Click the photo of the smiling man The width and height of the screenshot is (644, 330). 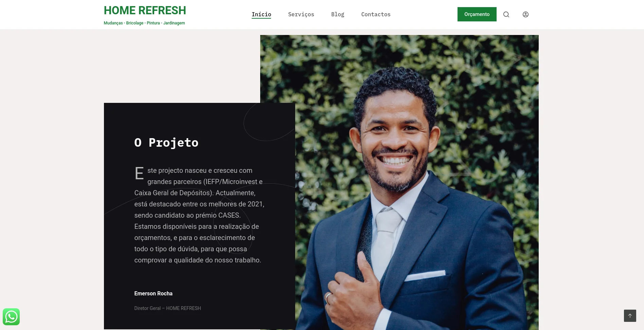point(417,182)
